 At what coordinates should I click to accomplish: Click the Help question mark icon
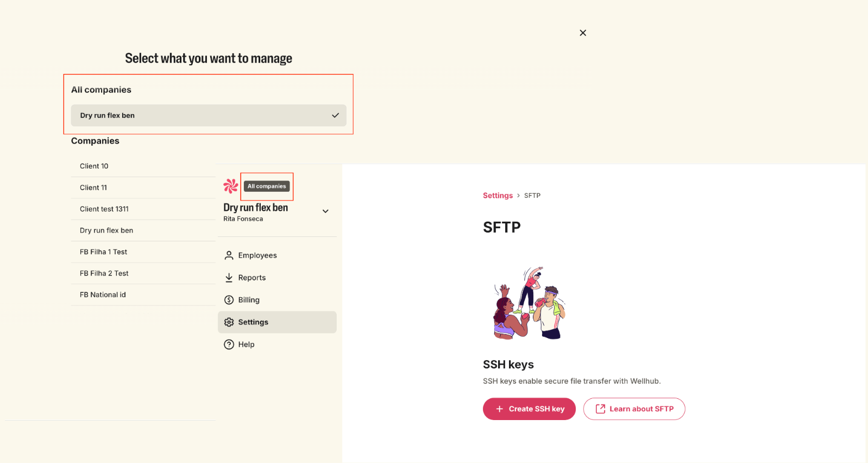click(x=229, y=345)
